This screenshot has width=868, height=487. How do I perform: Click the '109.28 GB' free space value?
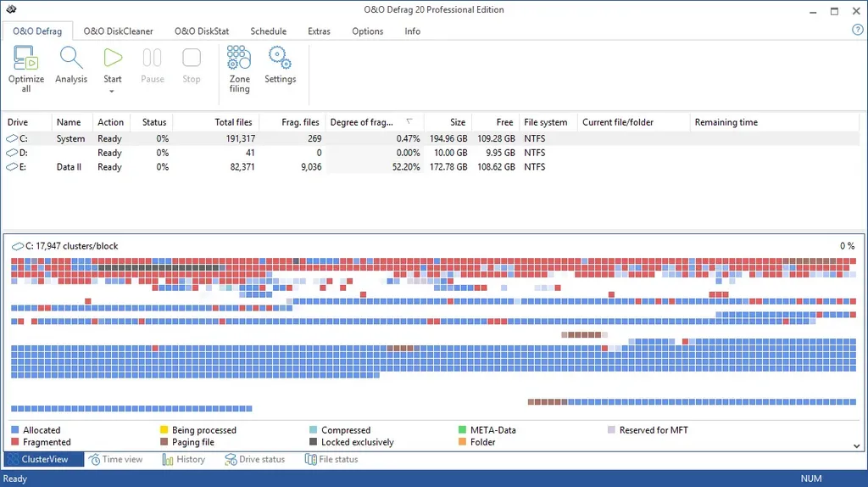point(496,138)
